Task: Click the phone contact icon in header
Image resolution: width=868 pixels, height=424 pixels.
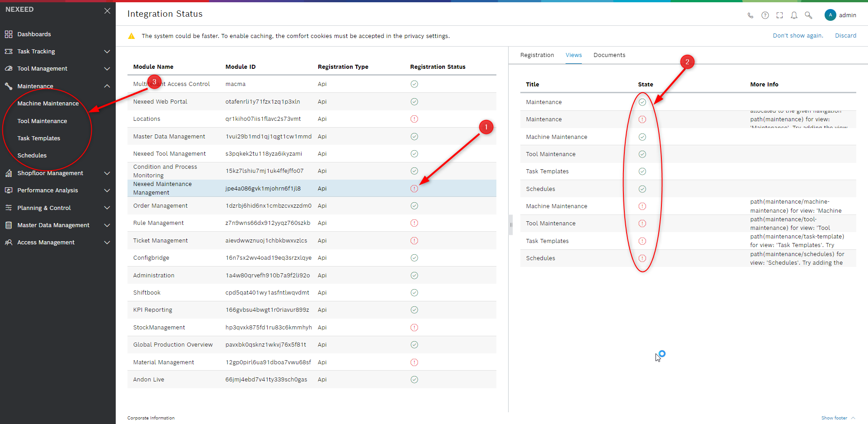Action: click(x=750, y=15)
